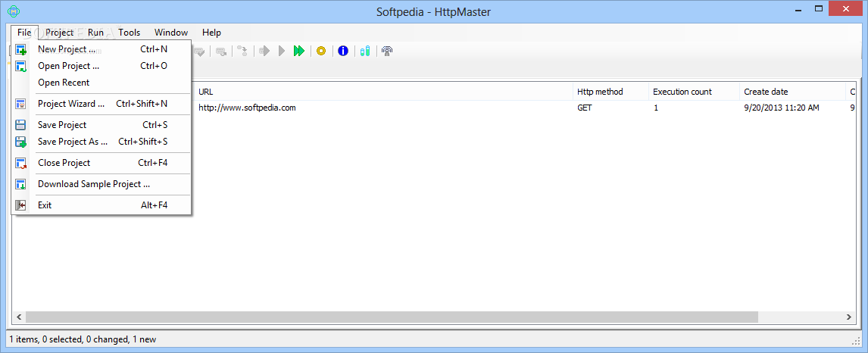Viewport: 868px width, 353px height.
Task: Click the cyan and green tubes toolbar icon
Action: [364, 51]
